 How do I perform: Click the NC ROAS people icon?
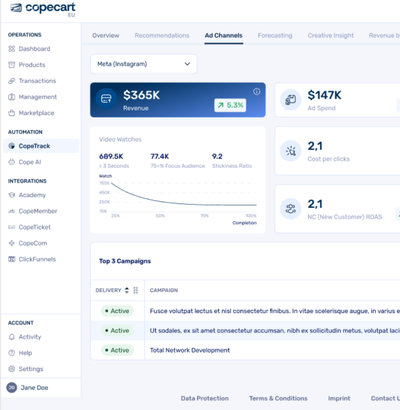point(290,209)
